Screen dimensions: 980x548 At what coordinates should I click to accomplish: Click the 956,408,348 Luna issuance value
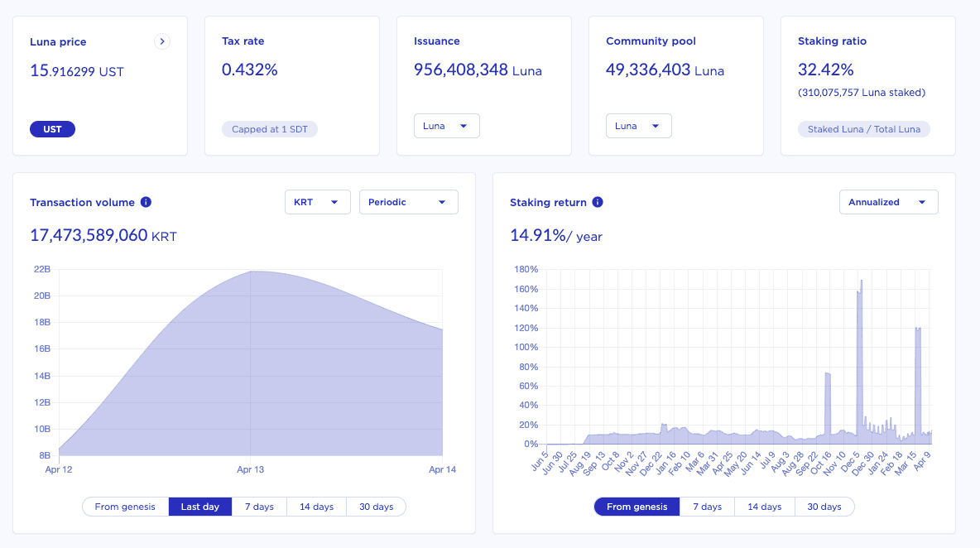478,70
